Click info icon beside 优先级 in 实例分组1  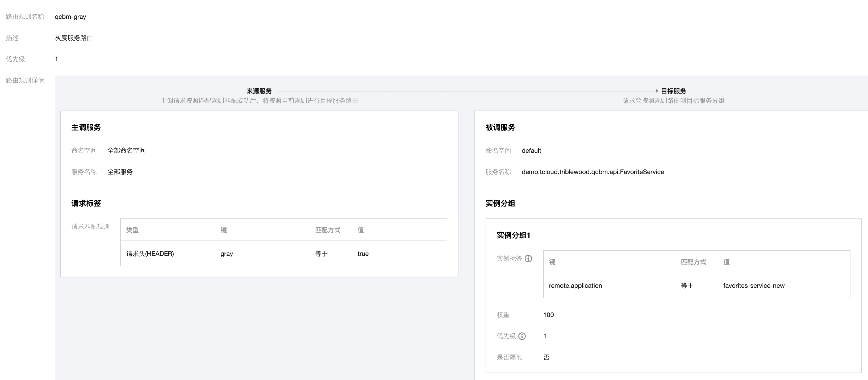click(522, 336)
